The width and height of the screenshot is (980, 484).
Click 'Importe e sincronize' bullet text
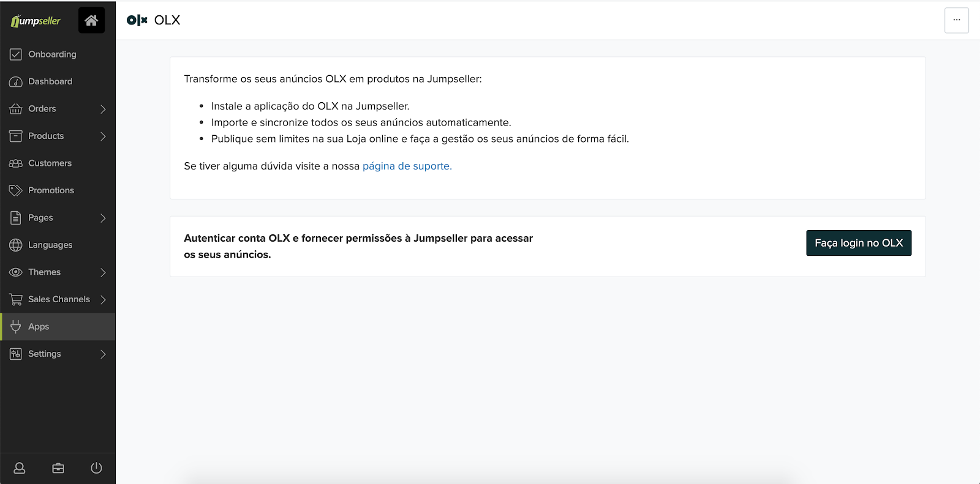tap(361, 122)
